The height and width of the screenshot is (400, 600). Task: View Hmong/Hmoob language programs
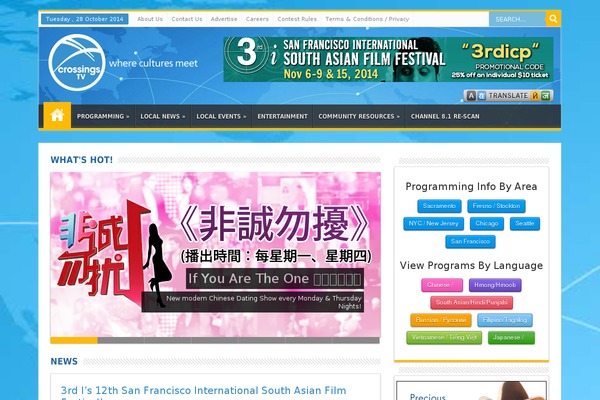coord(495,285)
